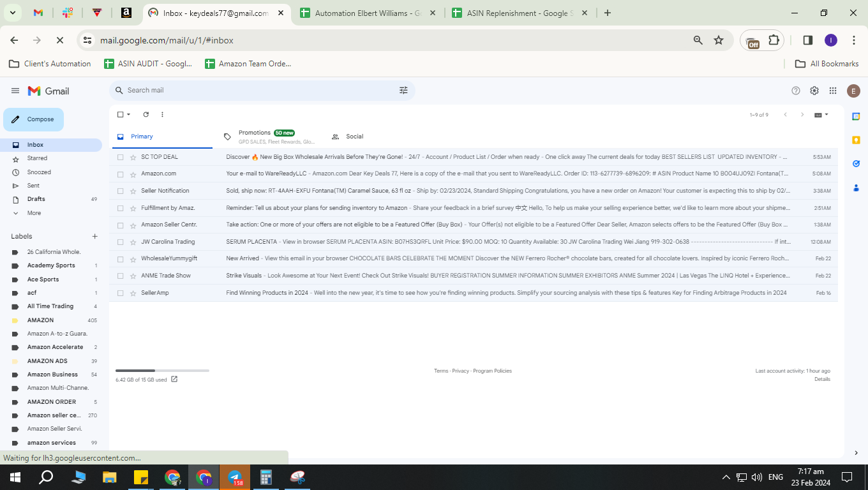Open Gmail main menu hamburger icon
Image resolution: width=868 pixels, height=490 pixels.
(15, 91)
